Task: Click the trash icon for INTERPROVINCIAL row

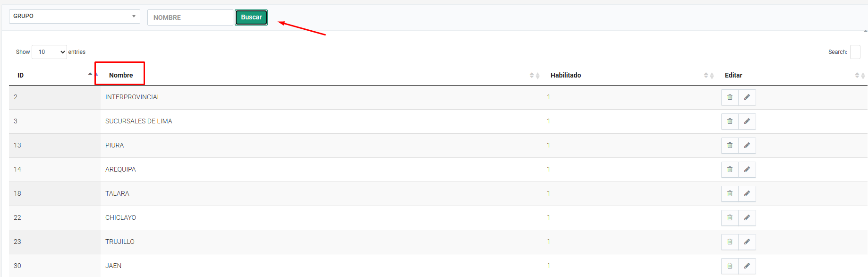Action: (730, 97)
